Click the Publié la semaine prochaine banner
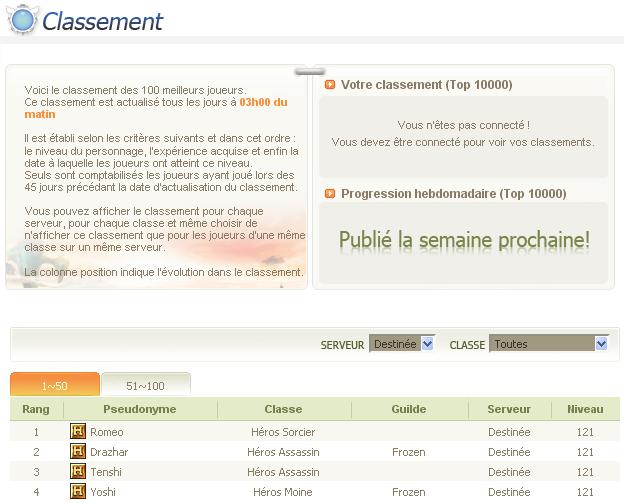Viewport: 624px width, 503px height. [x=464, y=240]
